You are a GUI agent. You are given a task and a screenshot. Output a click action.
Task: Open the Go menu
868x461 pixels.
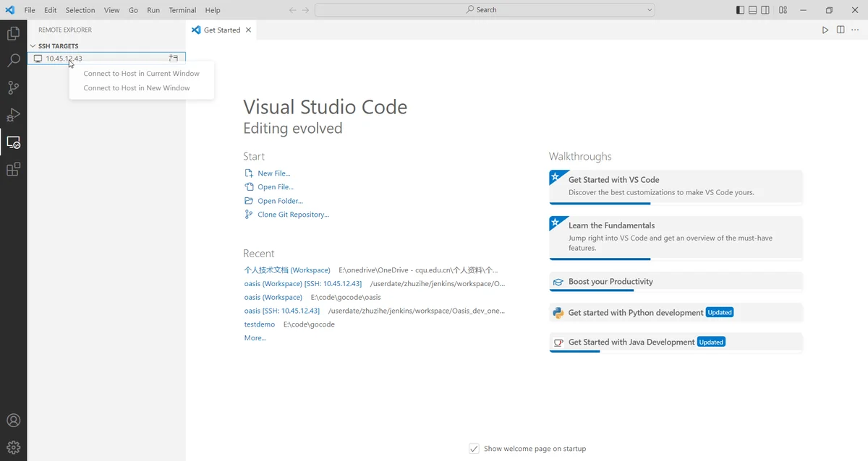click(133, 10)
